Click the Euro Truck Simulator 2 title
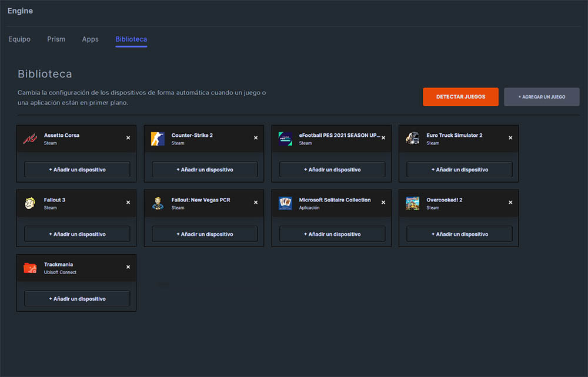588x377 pixels. point(454,135)
